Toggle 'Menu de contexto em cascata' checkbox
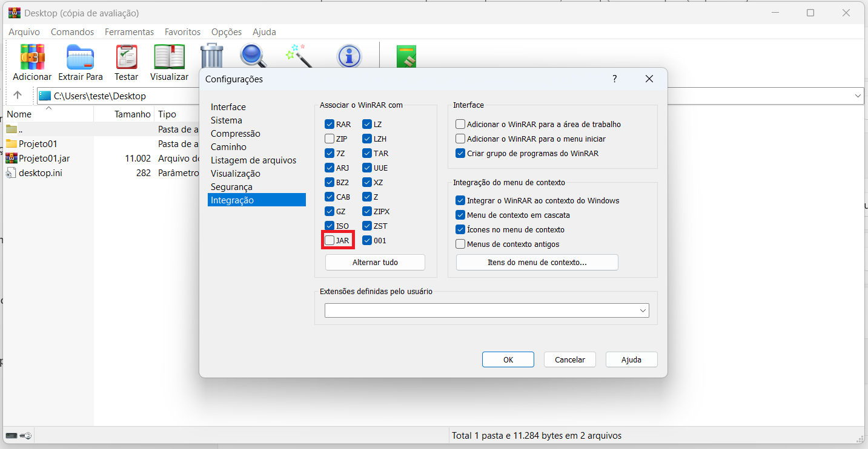Screen dimensions: 868x449 [x=460, y=215]
